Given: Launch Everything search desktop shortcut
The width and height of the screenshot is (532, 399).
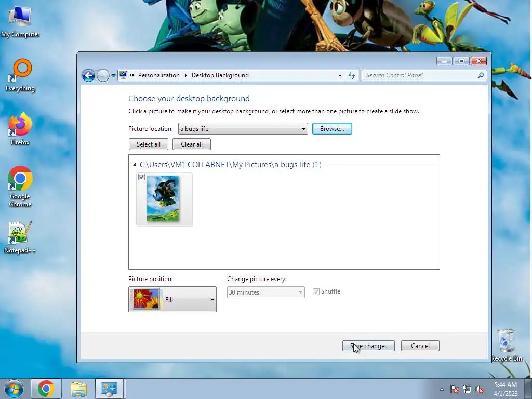Looking at the screenshot, I should tap(20, 76).
